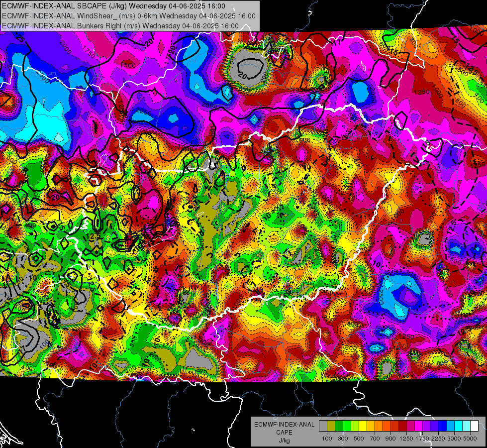Click the 500 legend tick label
Screen dimensions: 487x448
(359, 439)
